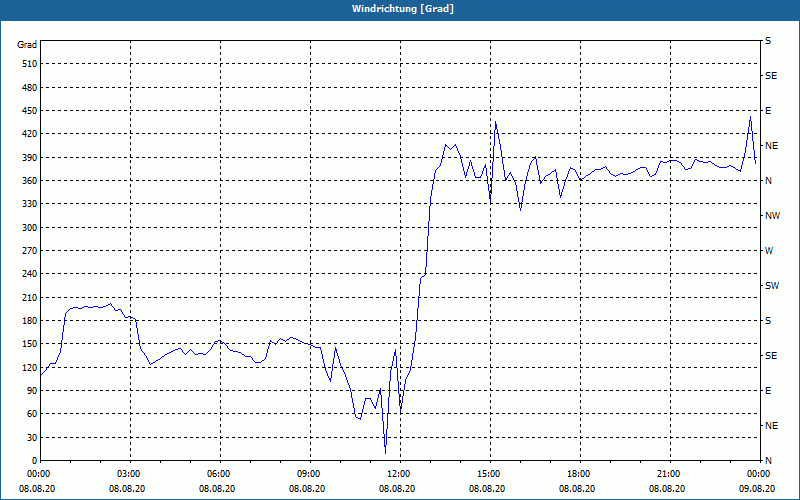Click the 09:00 x-axis time label
The width and height of the screenshot is (800, 500).
(x=310, y=474)
